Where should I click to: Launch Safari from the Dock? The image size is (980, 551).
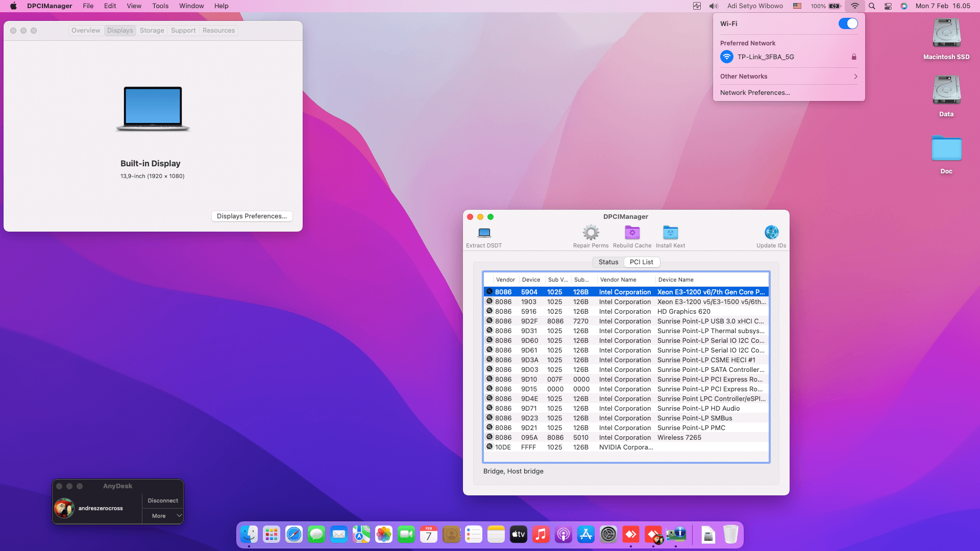(x=294, y=534)
